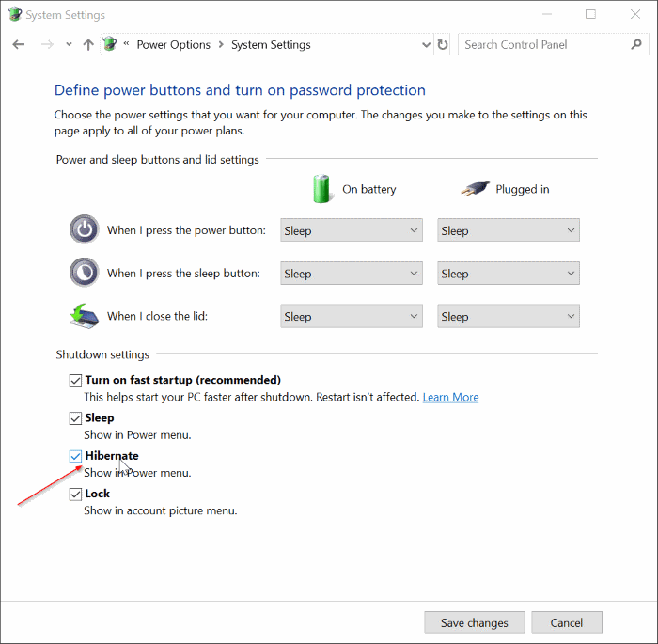Open sleep button On battery dropdown

(x=352, y=274)
